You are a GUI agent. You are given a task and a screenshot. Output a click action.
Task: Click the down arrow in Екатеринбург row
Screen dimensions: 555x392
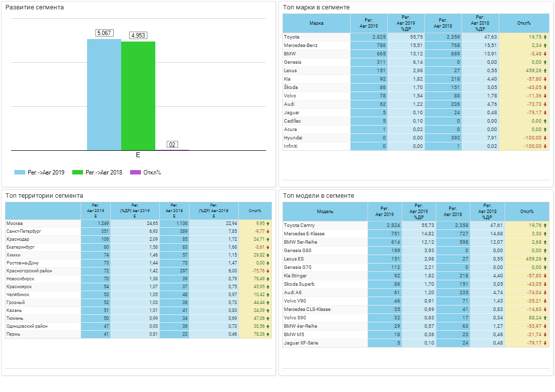click(268, 248)
